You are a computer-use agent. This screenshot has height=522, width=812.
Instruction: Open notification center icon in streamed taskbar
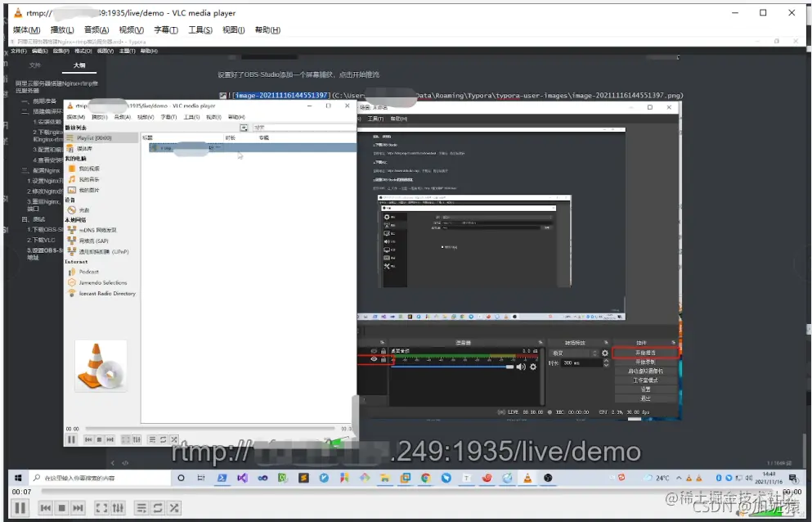(793, 478)
